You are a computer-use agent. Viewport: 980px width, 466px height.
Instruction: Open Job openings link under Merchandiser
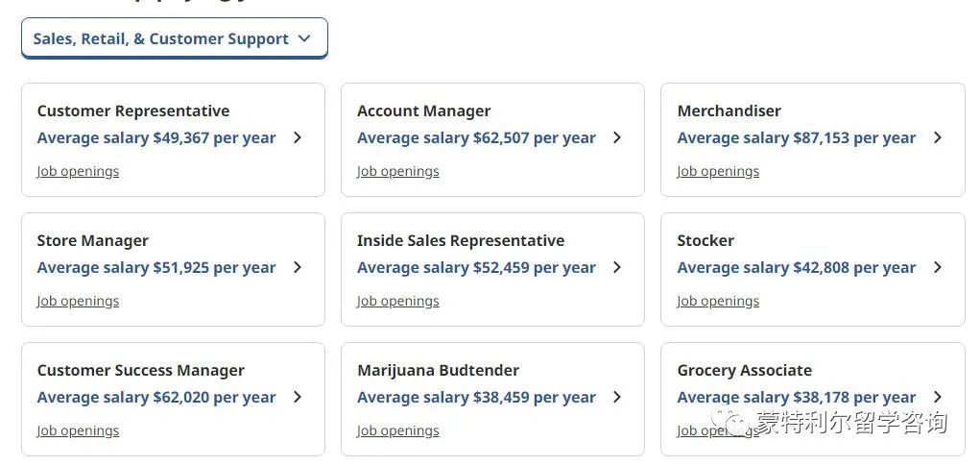[x=718, y=171]
